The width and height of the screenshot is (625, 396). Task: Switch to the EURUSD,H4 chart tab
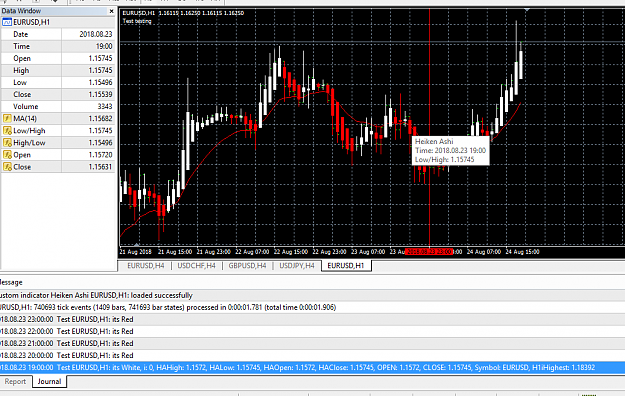145,266
